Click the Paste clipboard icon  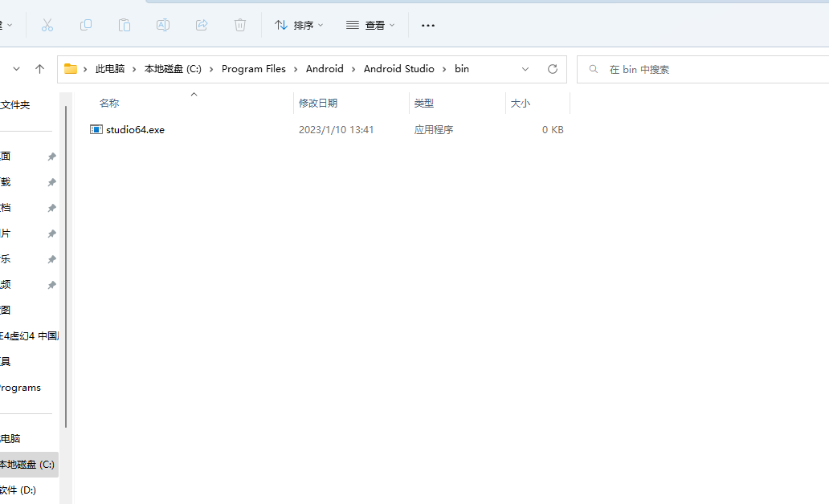125,25
